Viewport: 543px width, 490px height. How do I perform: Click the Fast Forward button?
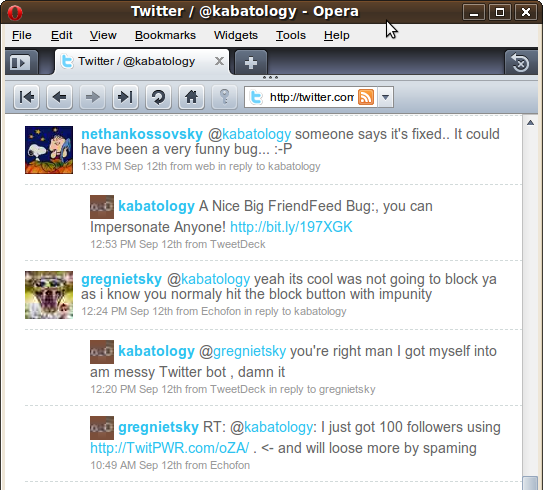[x=125, y=97]
